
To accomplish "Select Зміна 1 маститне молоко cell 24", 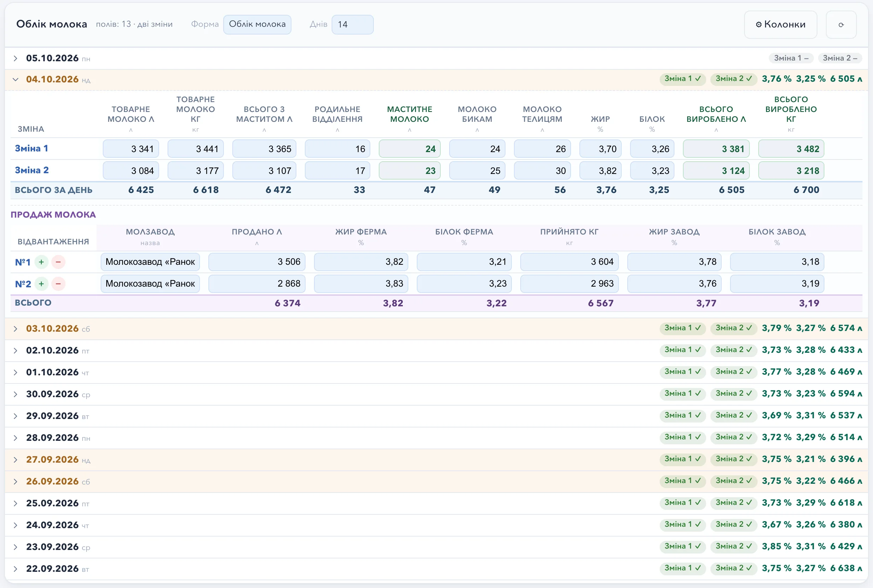I will (x=410, y=149).
